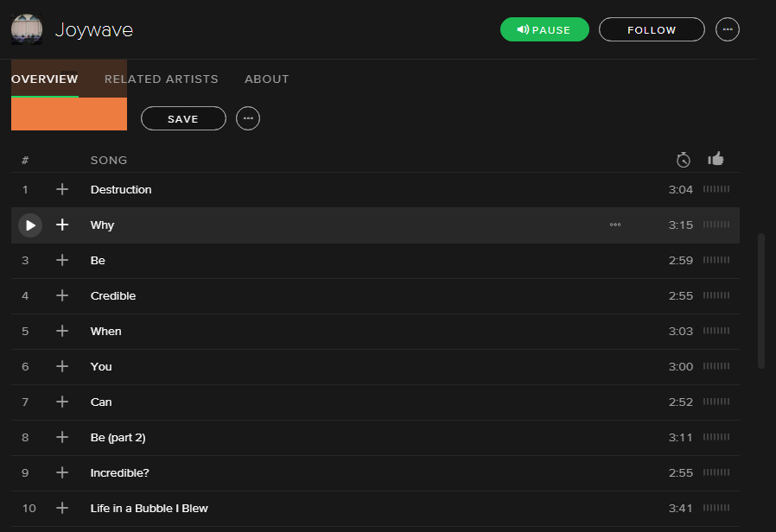Follow the artist Joywave
Viewport: 776px width, 532px height.
tap(652, 29)
